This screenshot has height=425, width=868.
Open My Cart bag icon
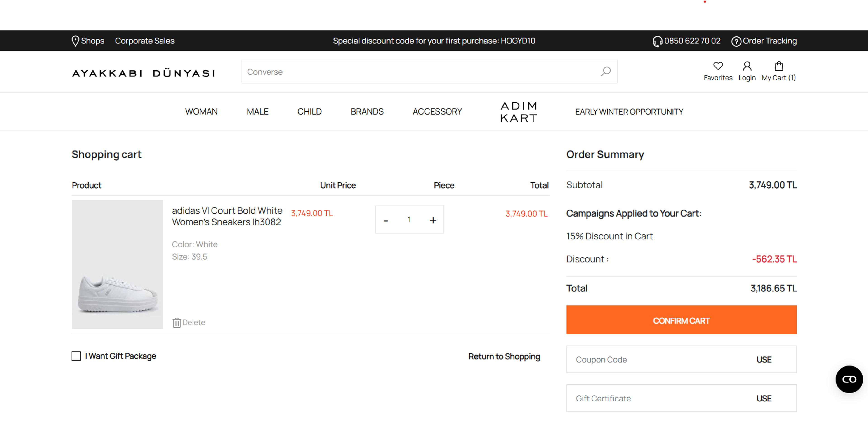coord(778,66)
